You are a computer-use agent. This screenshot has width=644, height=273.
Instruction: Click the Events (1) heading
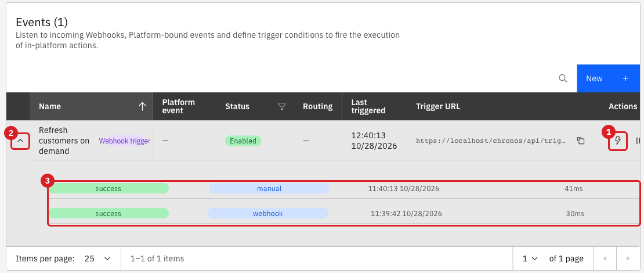41,22
